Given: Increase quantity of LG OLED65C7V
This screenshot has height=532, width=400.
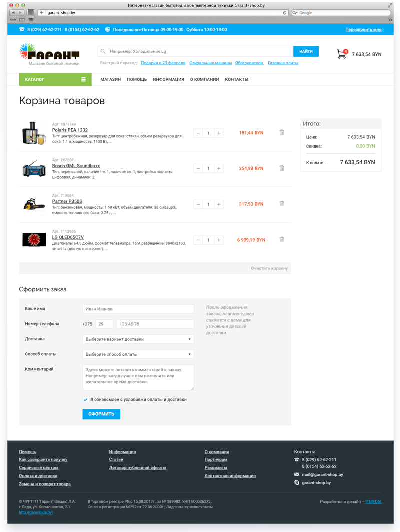Looking at the screenshot, I should tap(219, 240).
